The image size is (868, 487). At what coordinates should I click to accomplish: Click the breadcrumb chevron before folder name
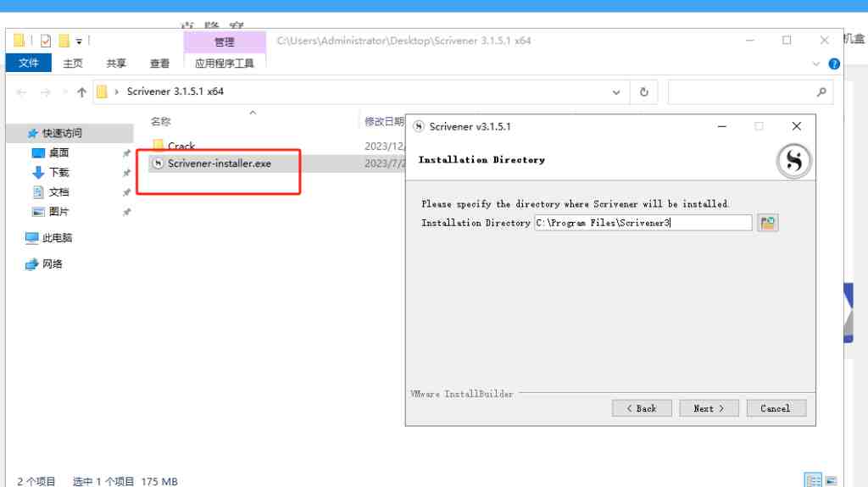pos(116,91)
